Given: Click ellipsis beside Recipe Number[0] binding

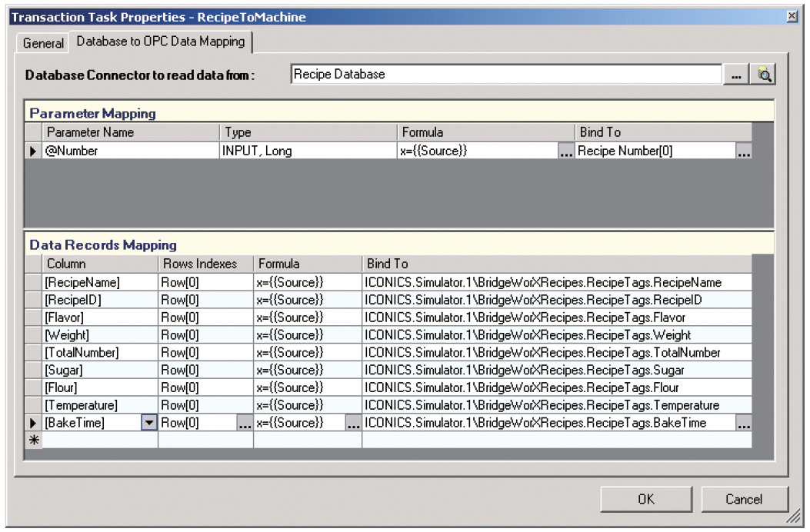Looking at the screenshot, I should pos(744,151).
